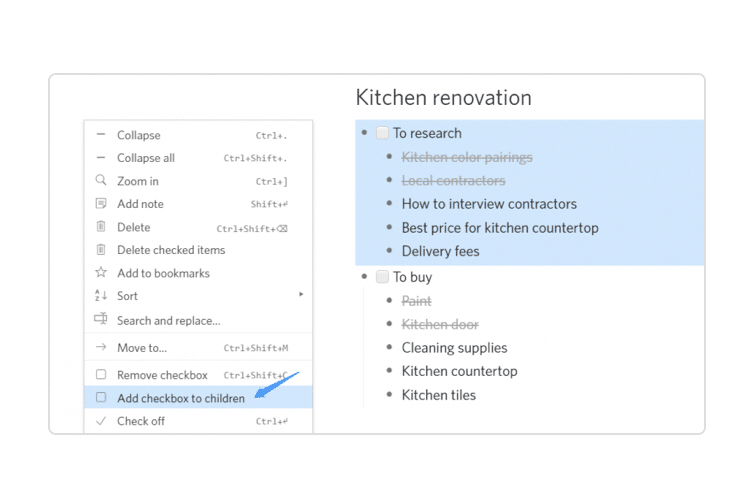Screen dimensions: 745x489
Task: Choose Add checkbox to children
Action: coord(180,398)
